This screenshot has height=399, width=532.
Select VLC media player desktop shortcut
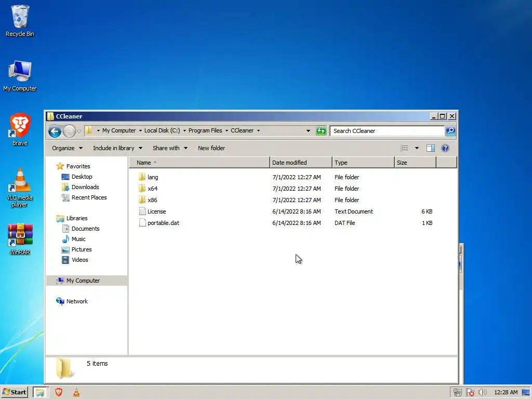pos(20,188)
